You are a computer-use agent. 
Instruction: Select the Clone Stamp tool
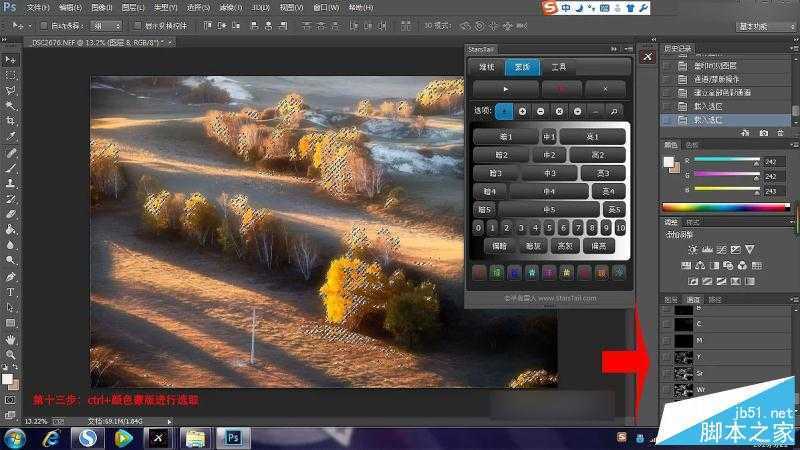(x=10, y=183)
